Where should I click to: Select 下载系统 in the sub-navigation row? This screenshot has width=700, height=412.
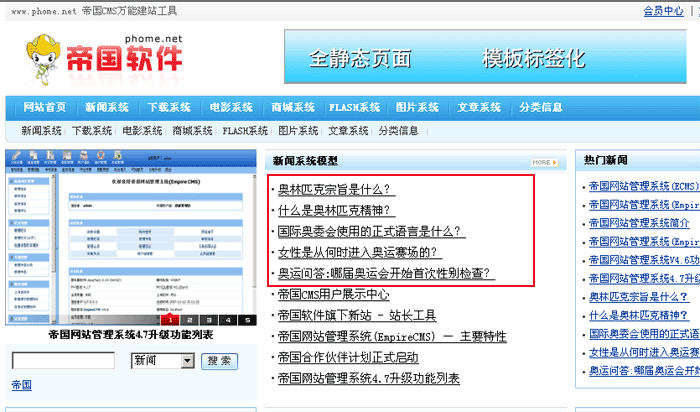pos(92,131)
